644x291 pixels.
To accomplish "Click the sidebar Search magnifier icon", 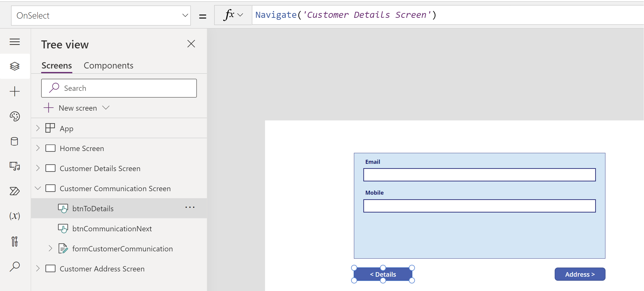I will 15,266.
